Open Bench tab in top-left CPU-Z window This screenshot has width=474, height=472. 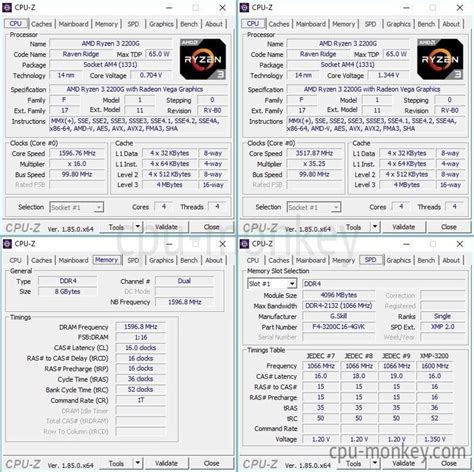189,24
